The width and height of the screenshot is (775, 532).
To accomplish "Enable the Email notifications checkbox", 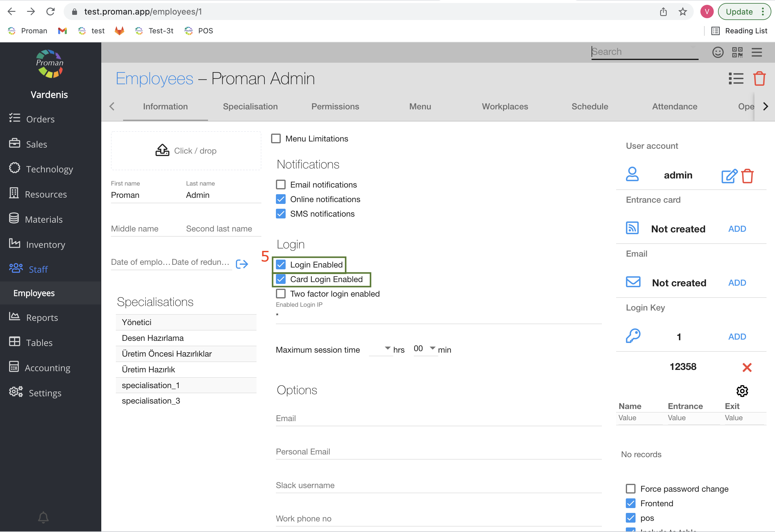I will point(281,185).
